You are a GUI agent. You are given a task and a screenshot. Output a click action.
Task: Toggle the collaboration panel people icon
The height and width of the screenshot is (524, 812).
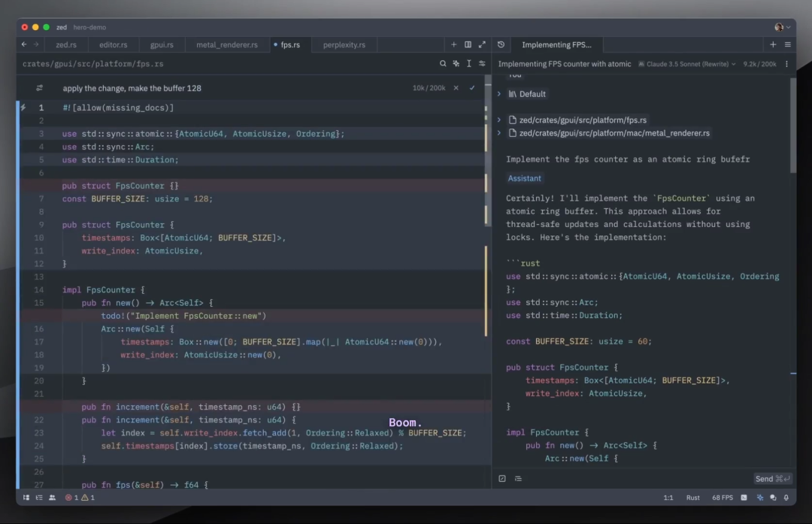(52, 497)
